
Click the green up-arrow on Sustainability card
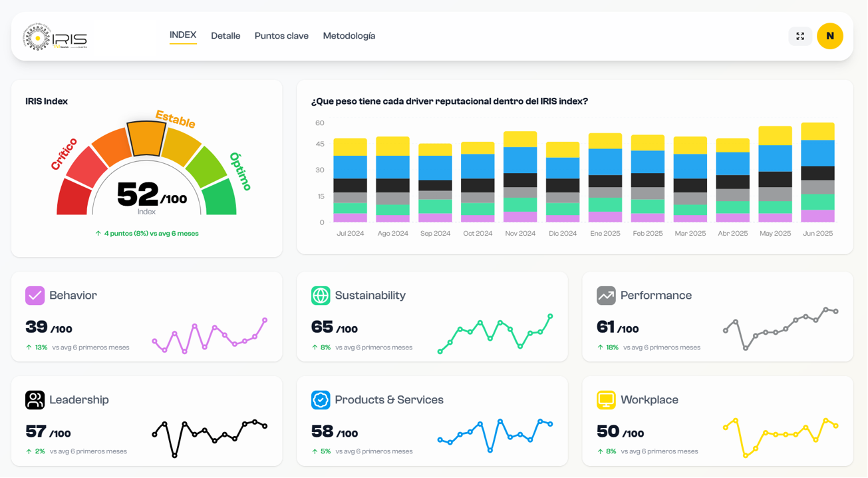pyautogui.click(x=313, y=347)
